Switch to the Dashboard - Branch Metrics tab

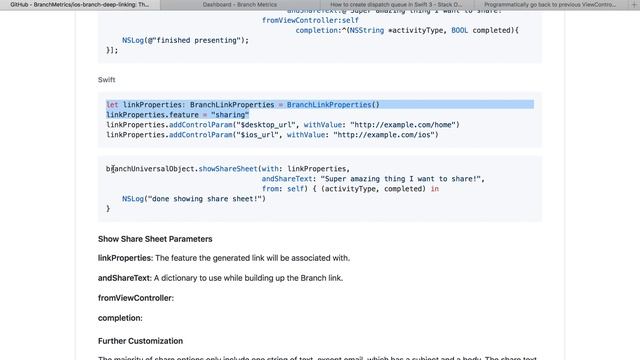[240, 5]
